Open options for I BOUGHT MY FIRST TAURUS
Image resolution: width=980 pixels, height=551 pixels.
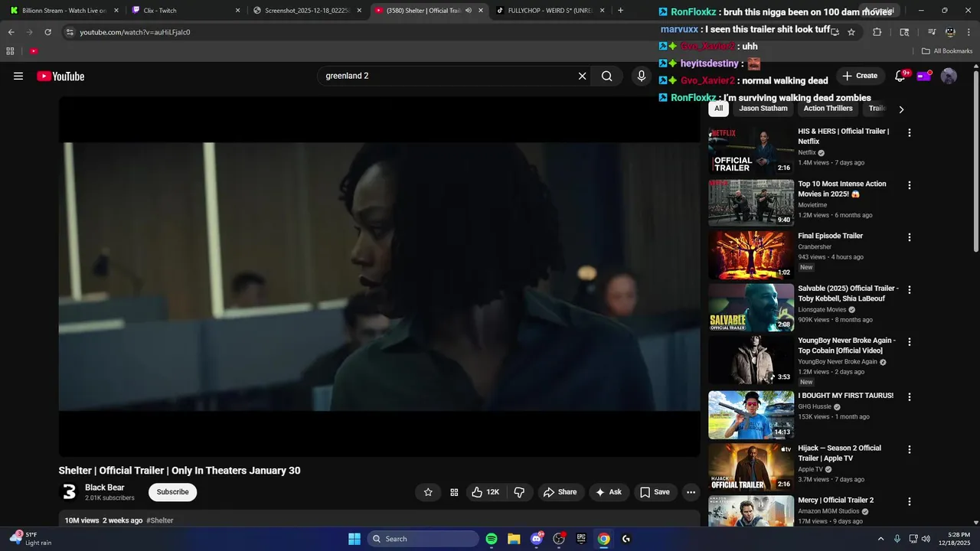(910, 397)
